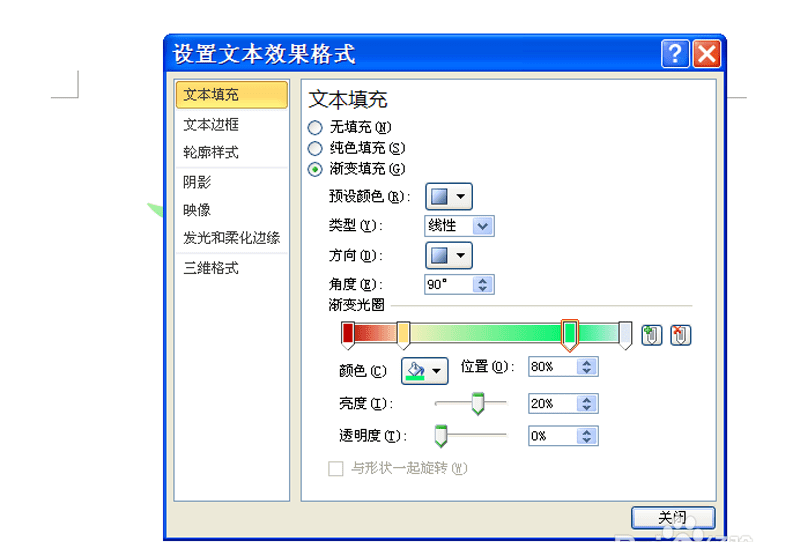
Task: Open the direction (方向) swatch button
Action: click(x=449, y=255)
